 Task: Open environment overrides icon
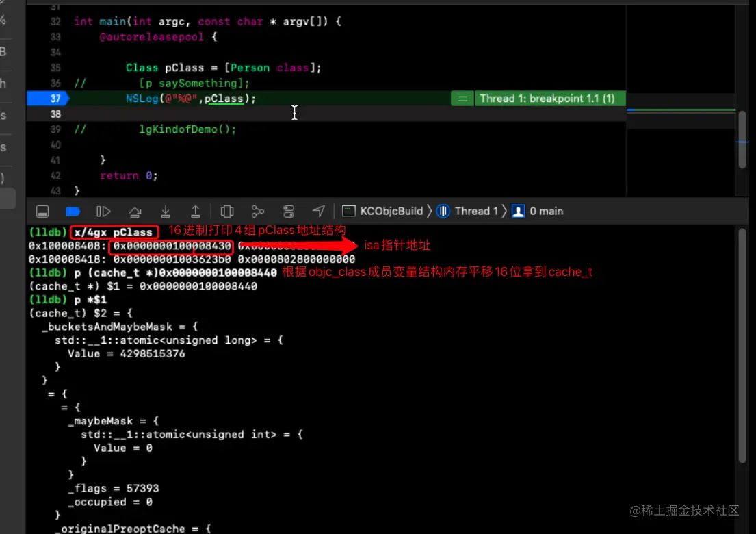click(288, 212)
